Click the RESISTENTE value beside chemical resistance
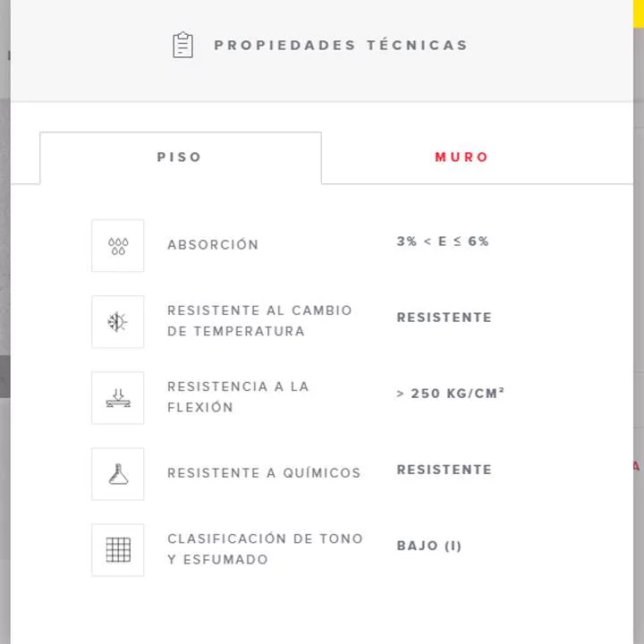The height and width of the screenshot is (644, 644). [x=445, y=470]
